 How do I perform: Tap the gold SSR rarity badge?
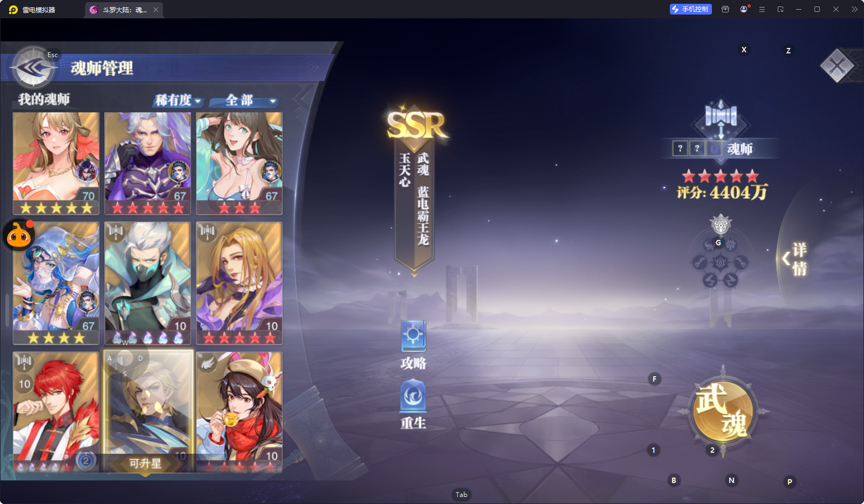(416, 125)
